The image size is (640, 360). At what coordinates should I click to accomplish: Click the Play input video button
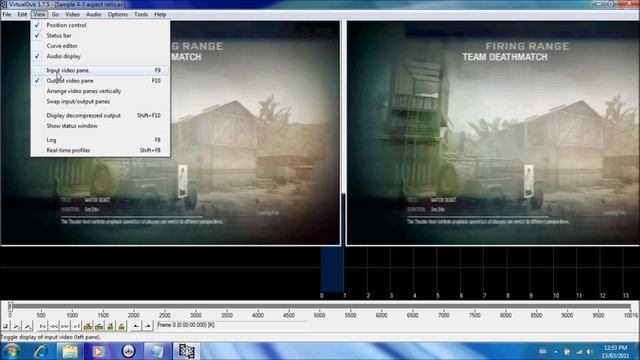pos(16,326)
